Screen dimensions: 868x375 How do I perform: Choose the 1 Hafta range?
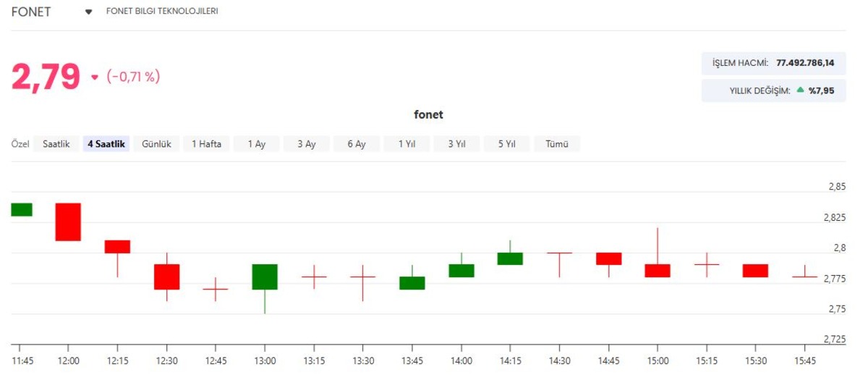coord(206,144)
